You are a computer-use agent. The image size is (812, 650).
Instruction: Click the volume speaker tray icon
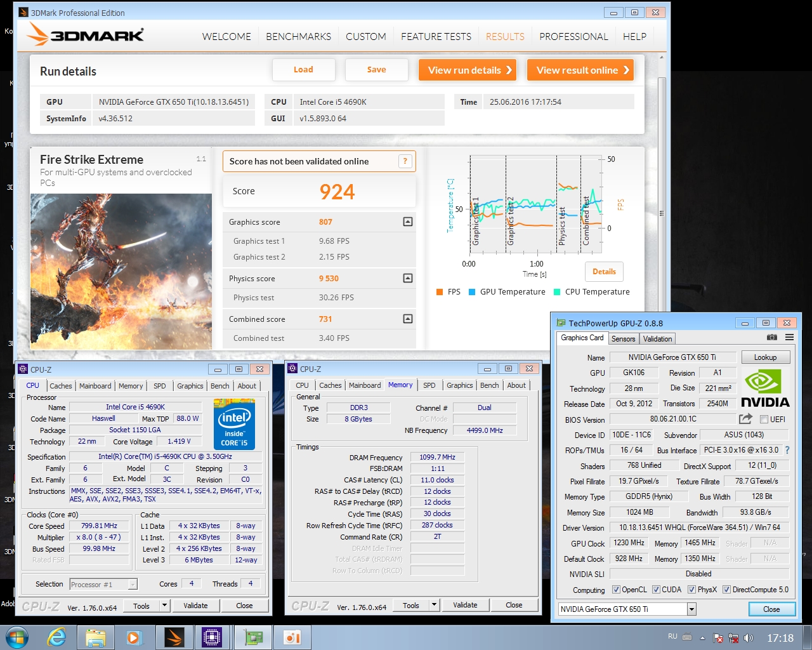click(749, 638)
